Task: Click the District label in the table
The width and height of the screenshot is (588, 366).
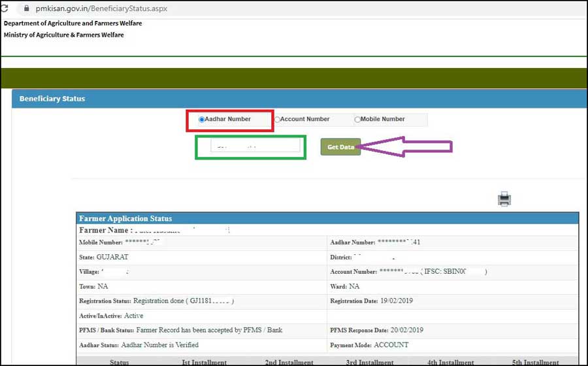Action: pyautogui.click(x=341, y=258)
